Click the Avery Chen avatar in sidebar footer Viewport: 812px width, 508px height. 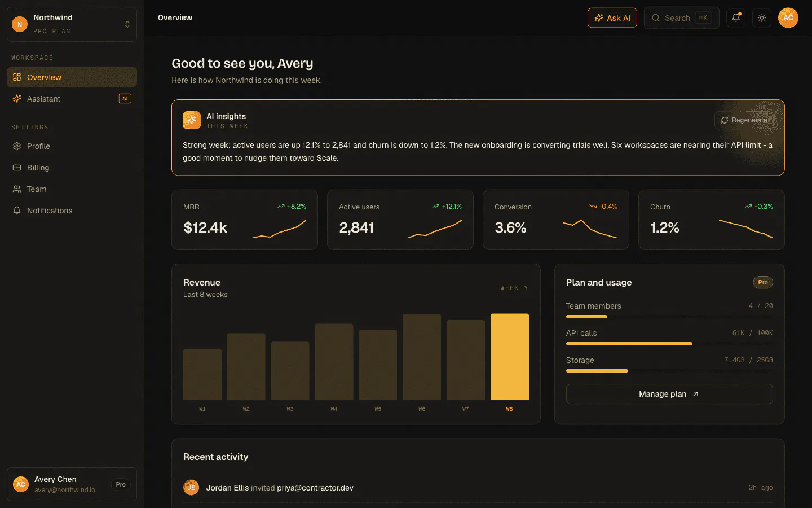[21, 484]
